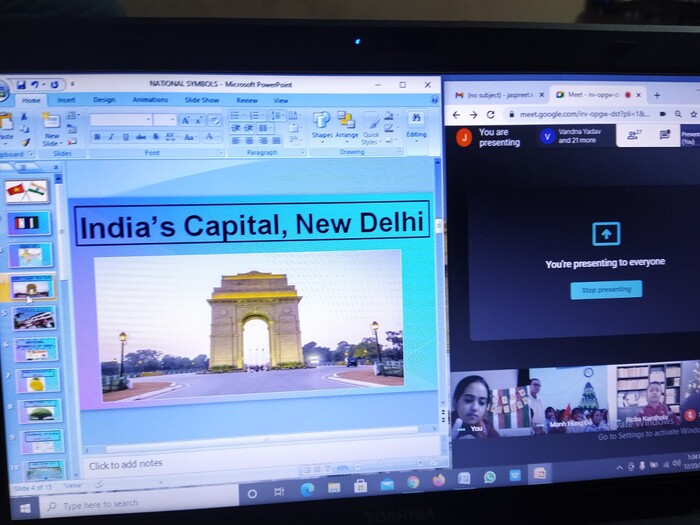The height and width of the screenshot is (525, 700).
Task: Click the Stop presenting button
Action: click(x=606, y=290)
